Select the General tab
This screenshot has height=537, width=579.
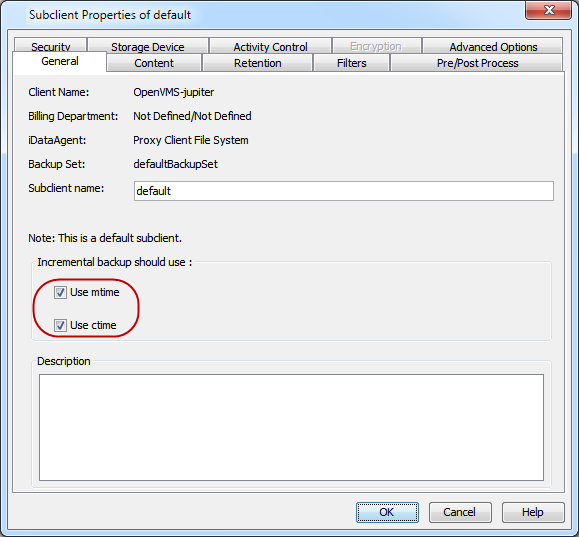coord(59,61)
